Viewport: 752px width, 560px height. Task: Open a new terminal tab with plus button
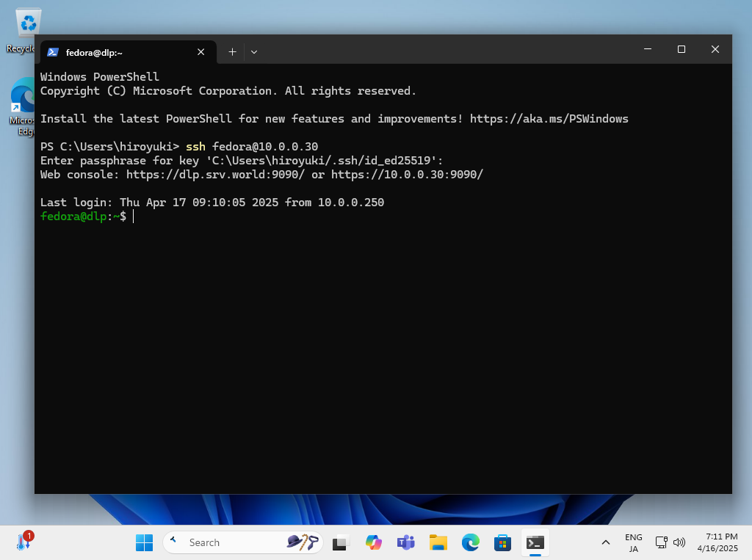click(x=232, y=52)
